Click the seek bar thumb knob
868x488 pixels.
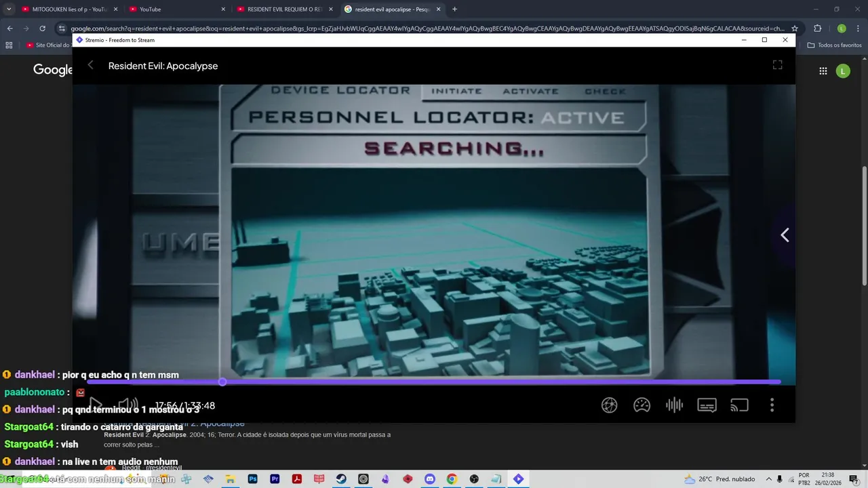tap(222, 382)
